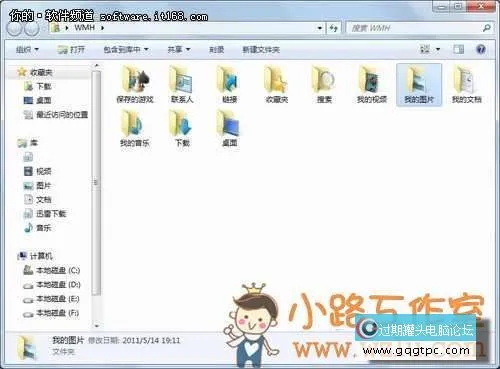Click the search magnifier icon
Screen dimensions: 500x369
coord(486,28)
